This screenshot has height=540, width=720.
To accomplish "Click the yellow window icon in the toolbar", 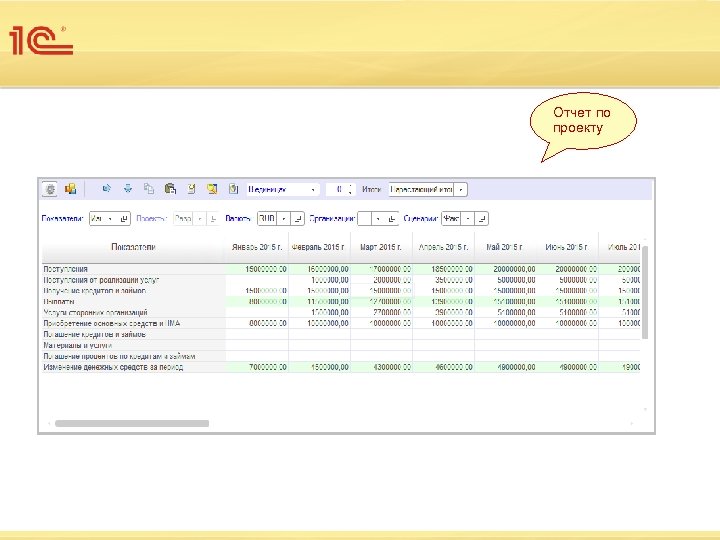I will point(212,189).
